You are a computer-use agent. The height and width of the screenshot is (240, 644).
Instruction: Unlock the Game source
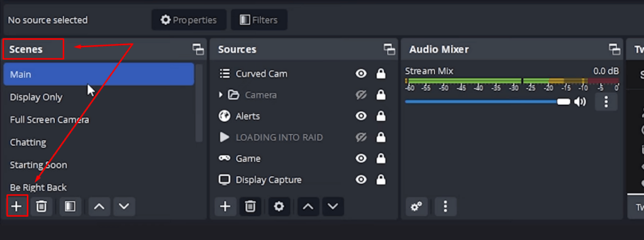381,158
